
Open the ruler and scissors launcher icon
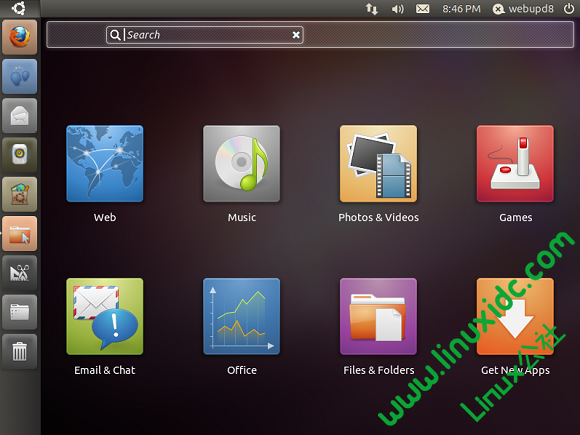point(20,273)
